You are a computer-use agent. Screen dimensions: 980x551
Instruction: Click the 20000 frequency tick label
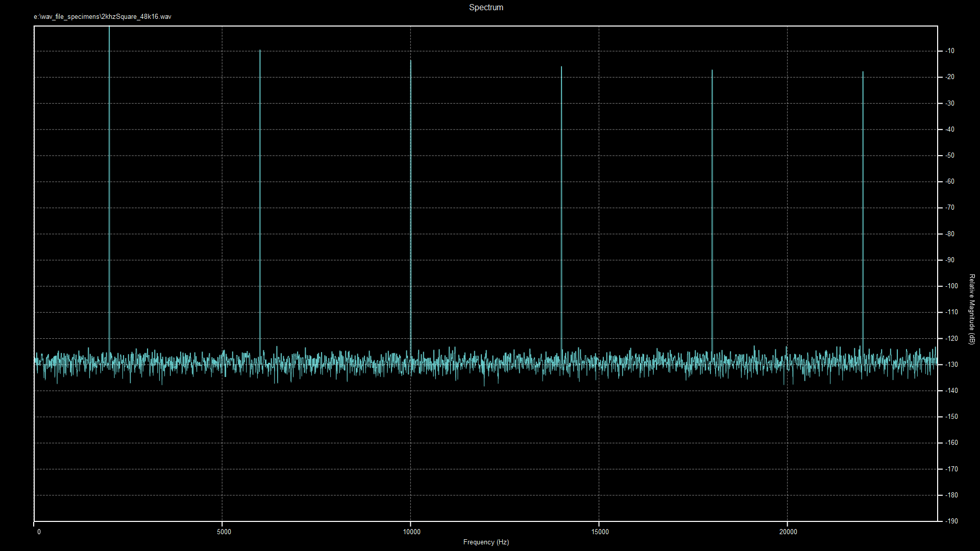788,532
